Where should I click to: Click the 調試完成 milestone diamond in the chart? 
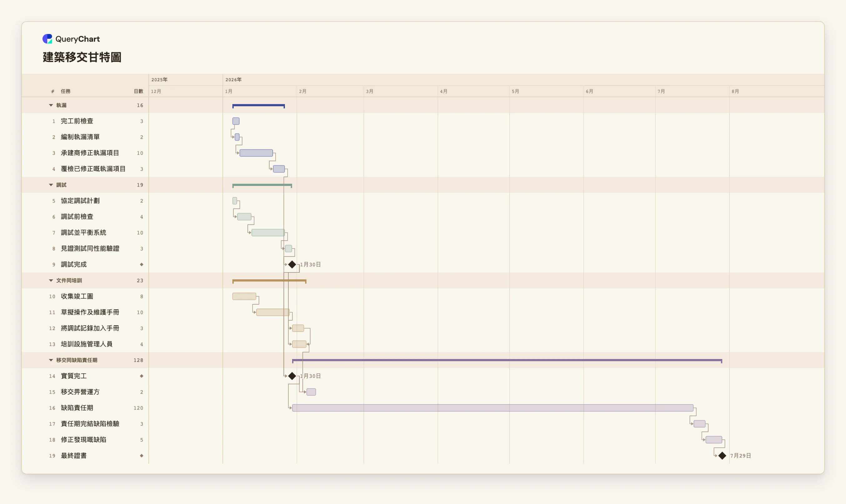[292, 265]
